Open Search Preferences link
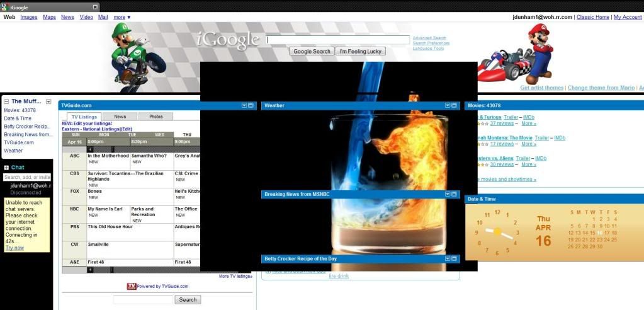This screenshot has width=644, height=310. pos(431,43)
